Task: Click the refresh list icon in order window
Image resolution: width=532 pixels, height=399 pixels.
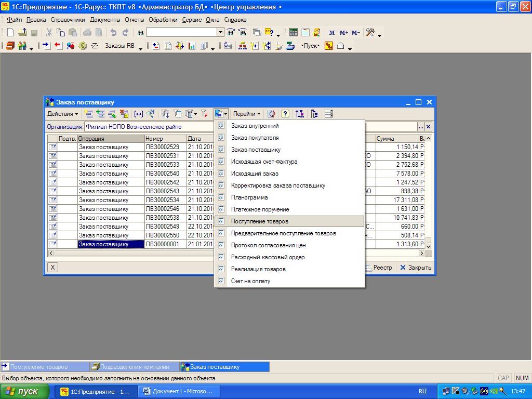Action: (x=271, y=114)
